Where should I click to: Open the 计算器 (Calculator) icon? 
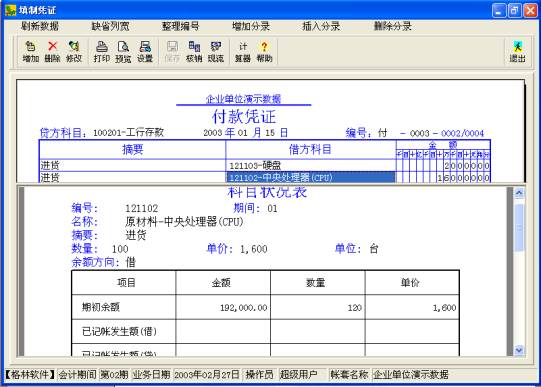(x=243, y=51)
